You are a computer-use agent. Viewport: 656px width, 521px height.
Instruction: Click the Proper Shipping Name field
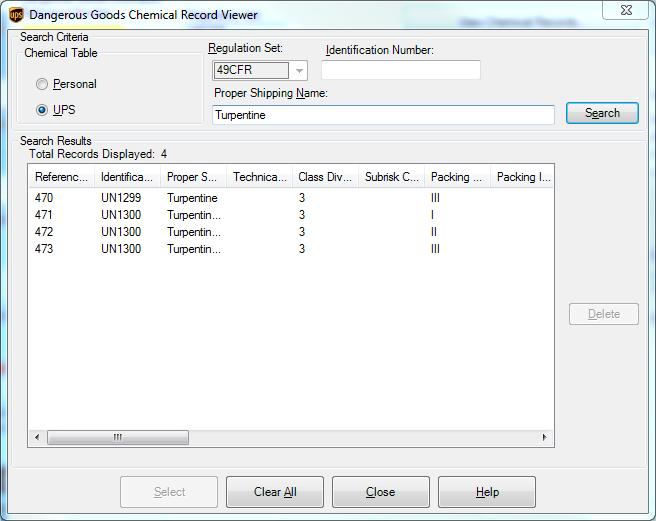(x=383, y=115)
